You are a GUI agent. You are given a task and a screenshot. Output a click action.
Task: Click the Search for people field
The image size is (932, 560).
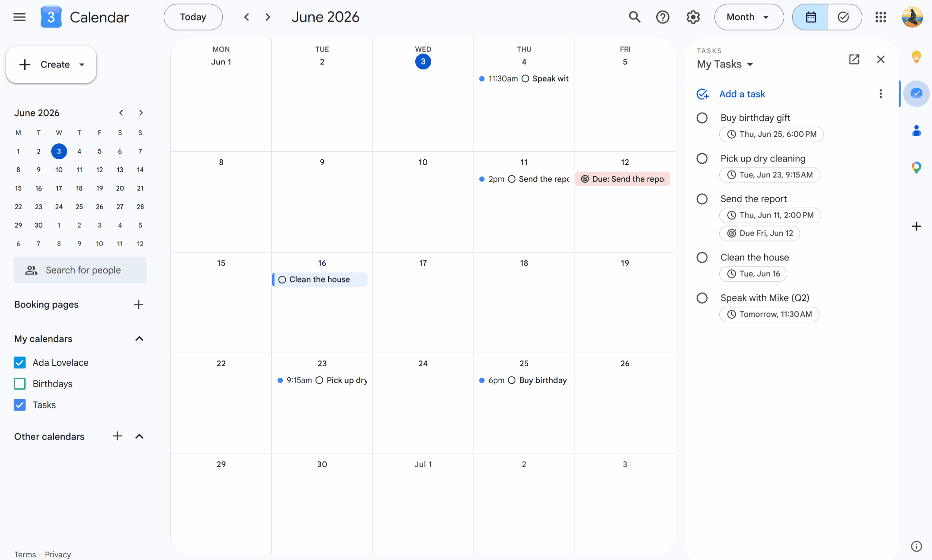[x=80, y=270]
